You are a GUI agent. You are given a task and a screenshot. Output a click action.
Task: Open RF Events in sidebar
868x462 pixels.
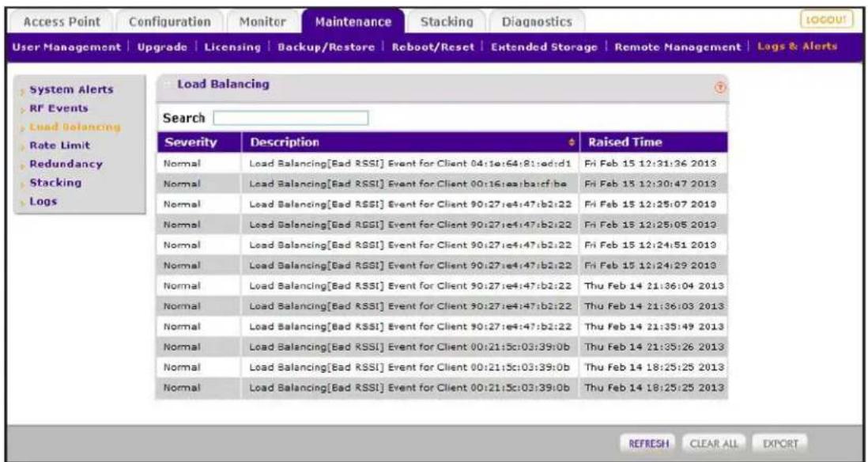[x=58, y=108]
